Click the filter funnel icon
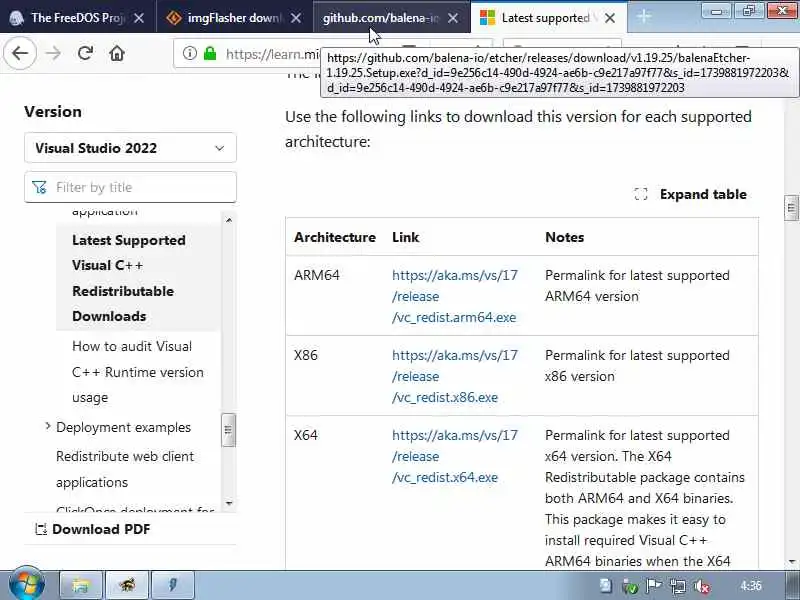This screenshot has width=800, height=600. point(39,187)
